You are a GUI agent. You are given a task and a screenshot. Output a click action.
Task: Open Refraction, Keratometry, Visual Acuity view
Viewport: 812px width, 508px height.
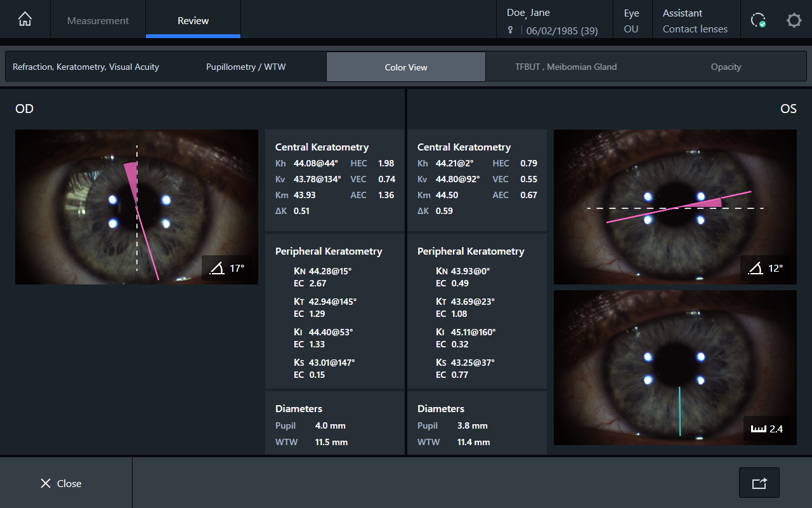coord(86,67)
